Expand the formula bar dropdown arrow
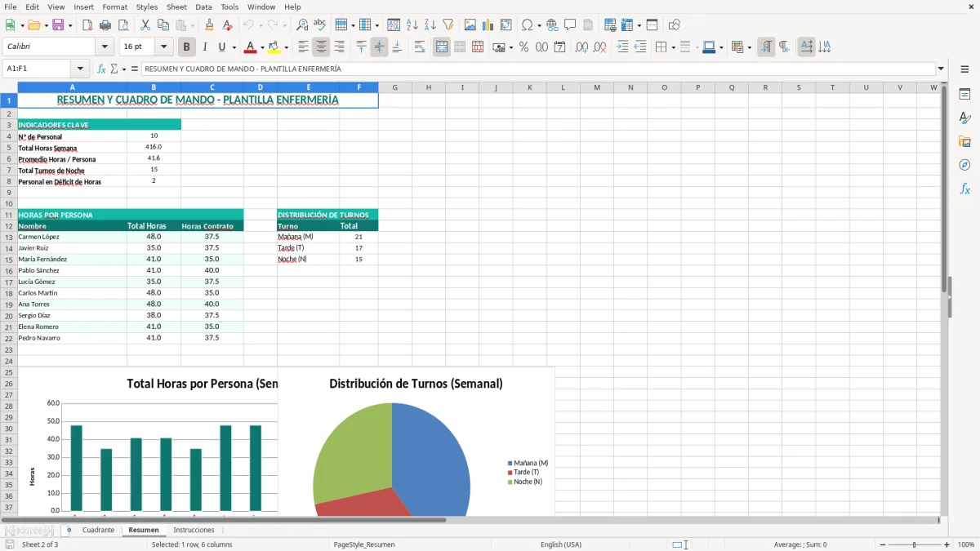This screenshot has width=980, height=551. point(941,69)
